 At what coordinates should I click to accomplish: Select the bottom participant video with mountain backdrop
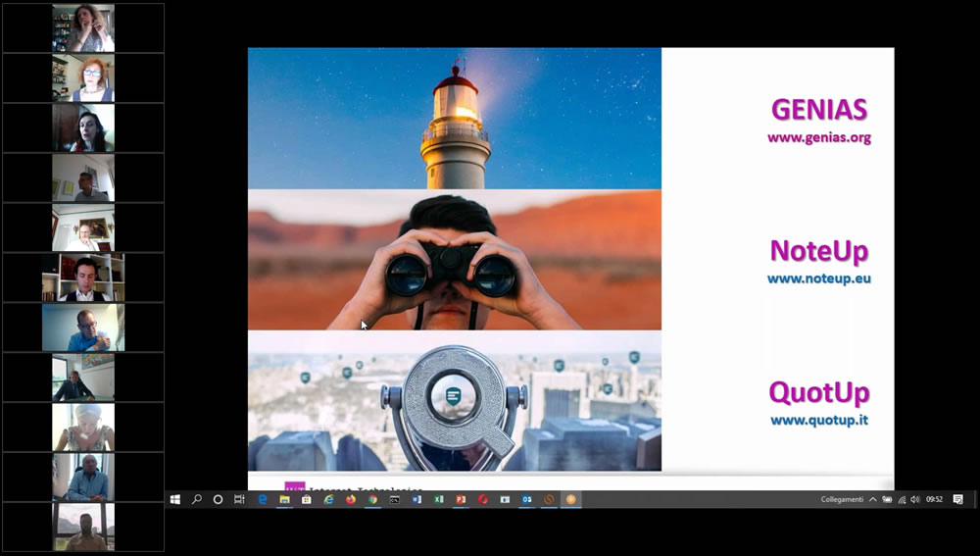click(x=83, y=528)
